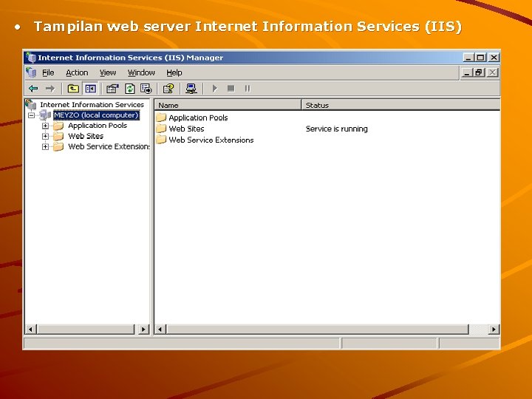Click the Start item play icon
Viewport: 532px width, 399px height.
[214, 89]
